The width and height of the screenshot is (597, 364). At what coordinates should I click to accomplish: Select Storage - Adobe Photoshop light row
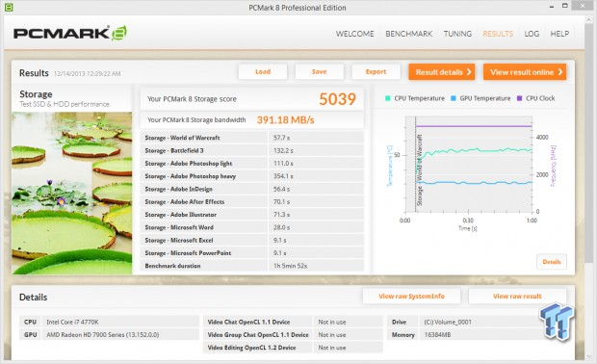252,164
